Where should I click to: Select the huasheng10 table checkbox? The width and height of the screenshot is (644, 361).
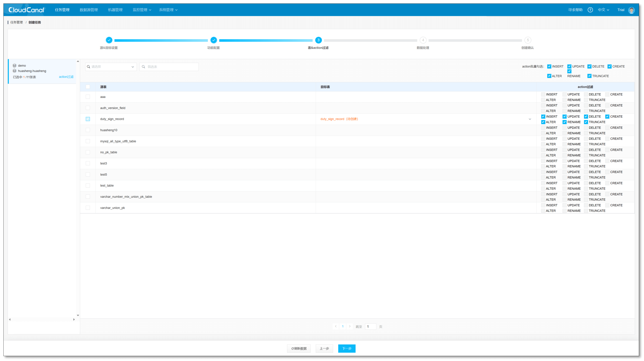coord(88,130)
